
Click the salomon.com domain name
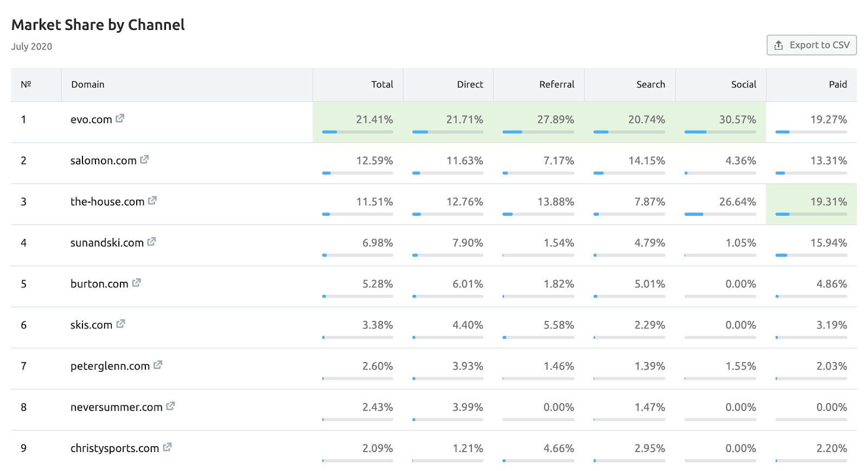103,160
